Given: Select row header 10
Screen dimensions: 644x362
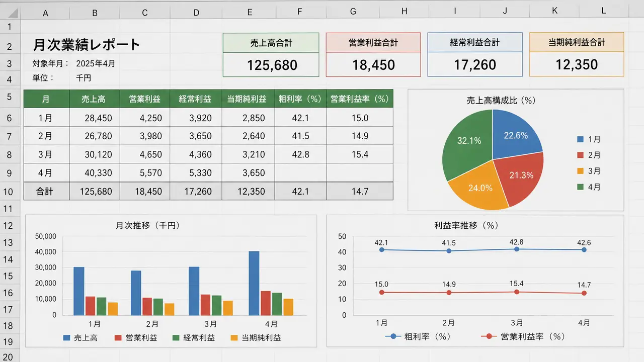Looking at the screenshot, I should (10, 191).
